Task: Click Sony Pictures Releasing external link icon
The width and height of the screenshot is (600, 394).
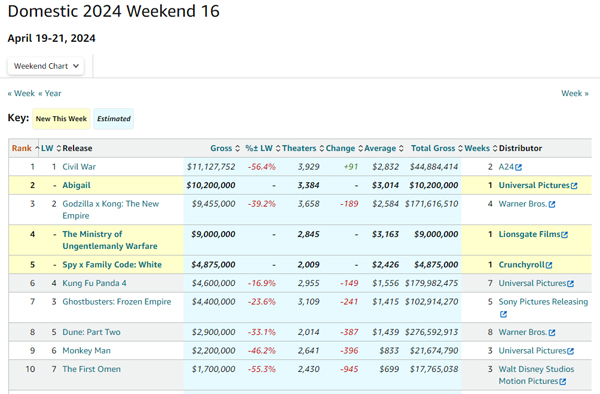Action: (503, 314)
